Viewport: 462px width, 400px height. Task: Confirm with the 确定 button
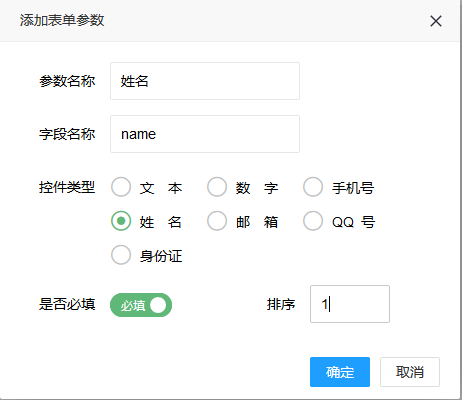[x=340, y=372]
